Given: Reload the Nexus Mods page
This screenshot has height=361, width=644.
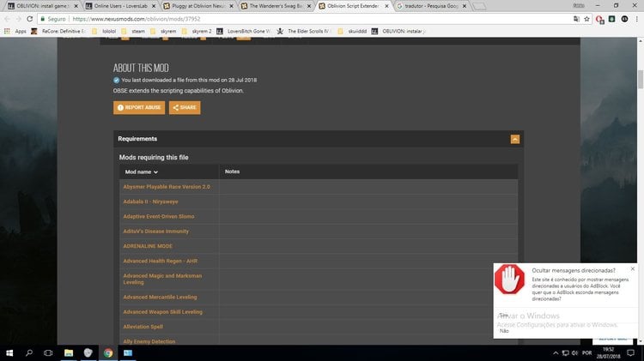Looking at the screenshot, I should (29, 19).
